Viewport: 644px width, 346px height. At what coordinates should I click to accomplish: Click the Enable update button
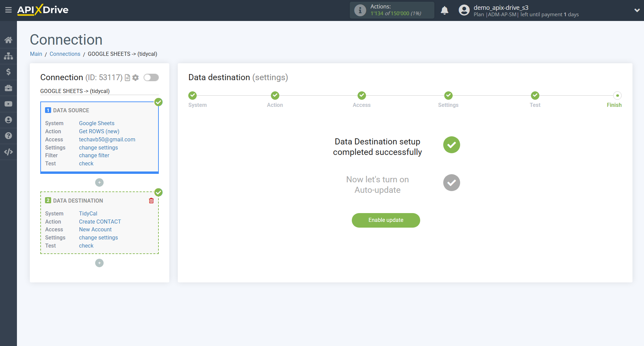pyautogui.click(x=386, y=220)
